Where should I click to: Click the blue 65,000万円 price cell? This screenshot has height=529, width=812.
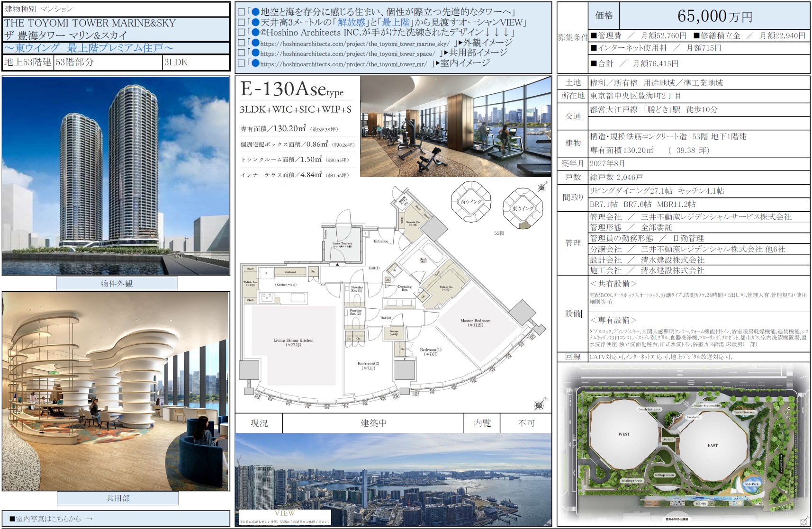pos(714,16)
